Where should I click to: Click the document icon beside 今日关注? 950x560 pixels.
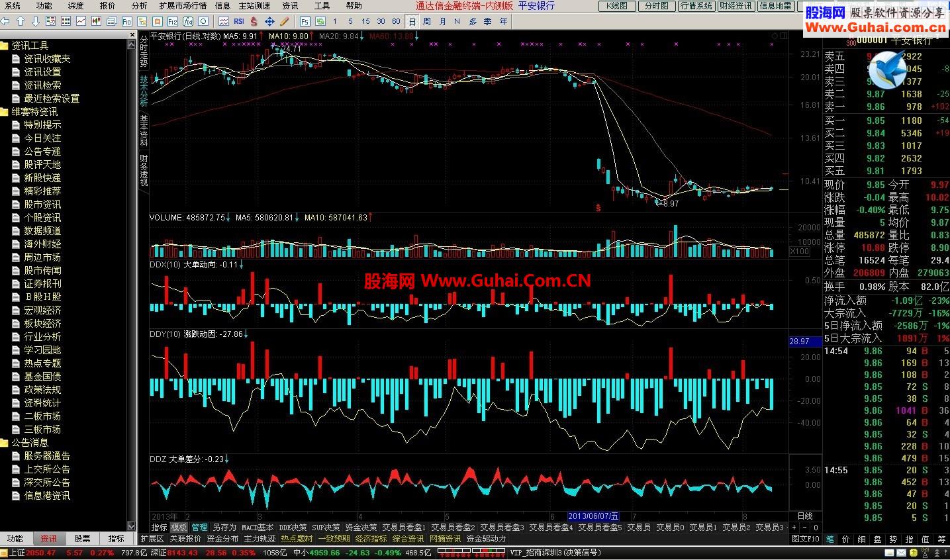17,138
